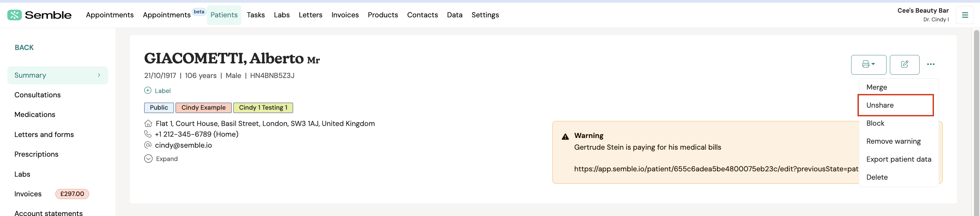Go to the Patients tab
The width and height of the screenshot is (980, 216).
(x=224, y=15)
